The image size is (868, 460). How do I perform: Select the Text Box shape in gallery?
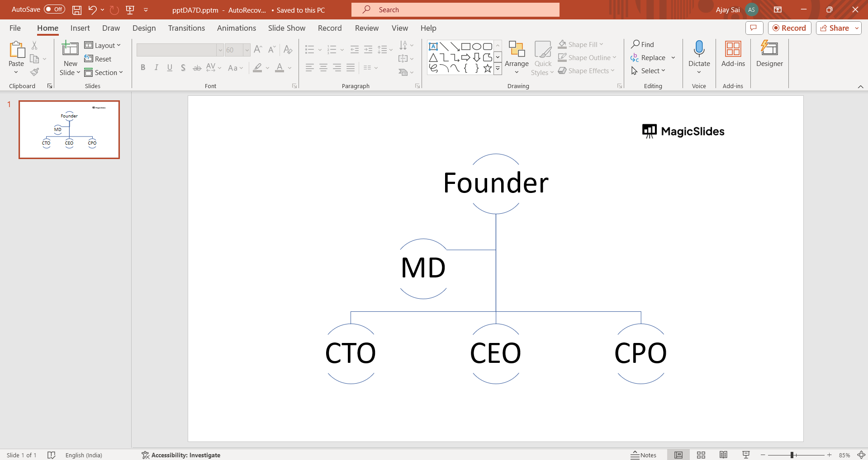pyautogui.click(x=433, y=47)
